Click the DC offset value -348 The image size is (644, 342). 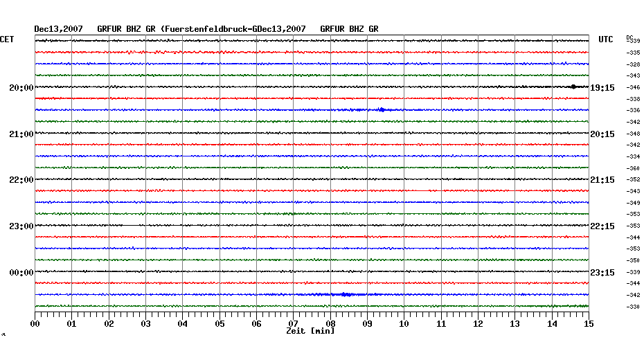[634, 134]
